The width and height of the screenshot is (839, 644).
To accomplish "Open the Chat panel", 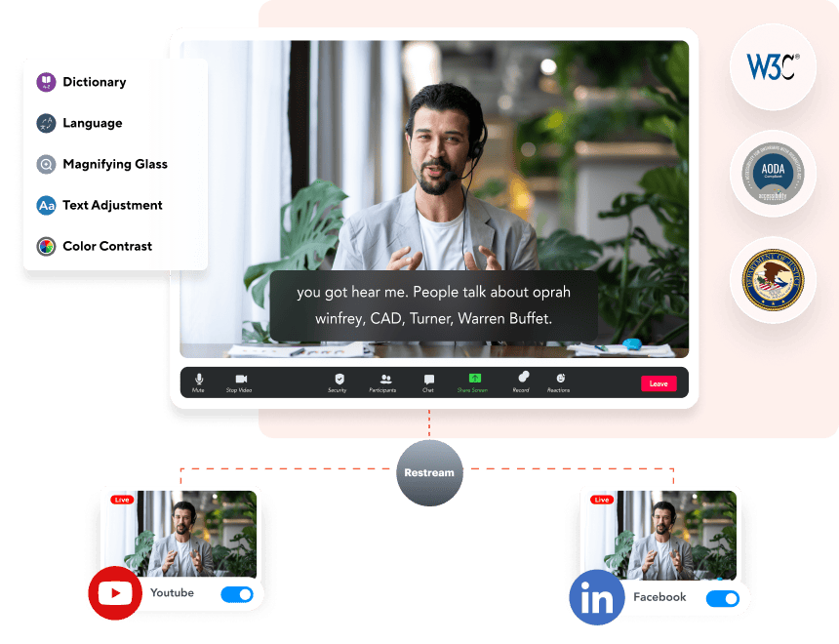I will (x=428, y=382).
